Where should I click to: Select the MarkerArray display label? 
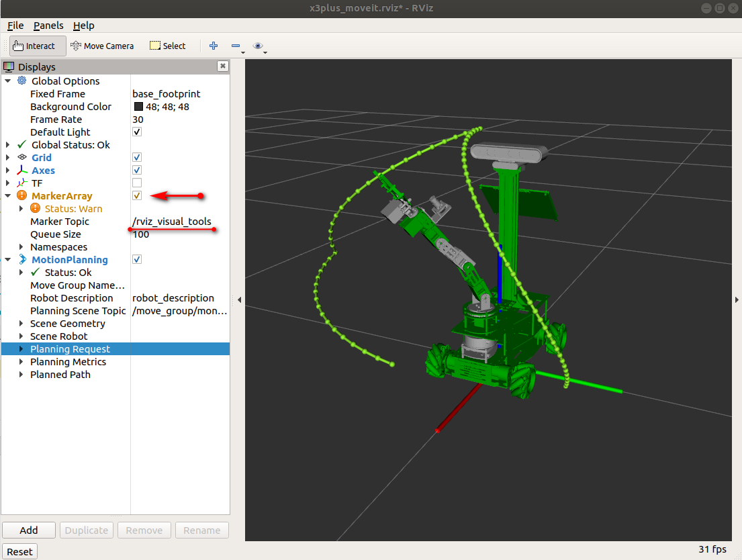coord(62,196)
